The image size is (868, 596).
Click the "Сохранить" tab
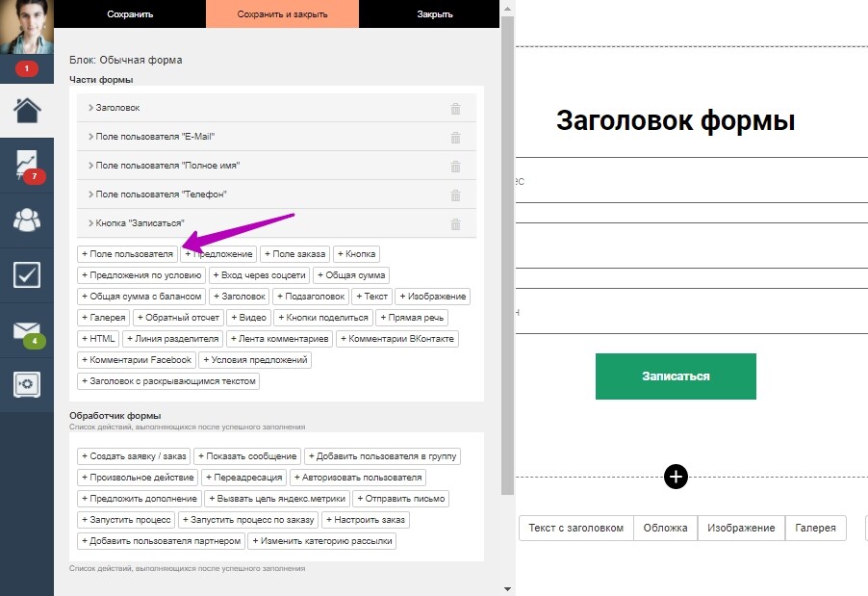click(130, 13)
